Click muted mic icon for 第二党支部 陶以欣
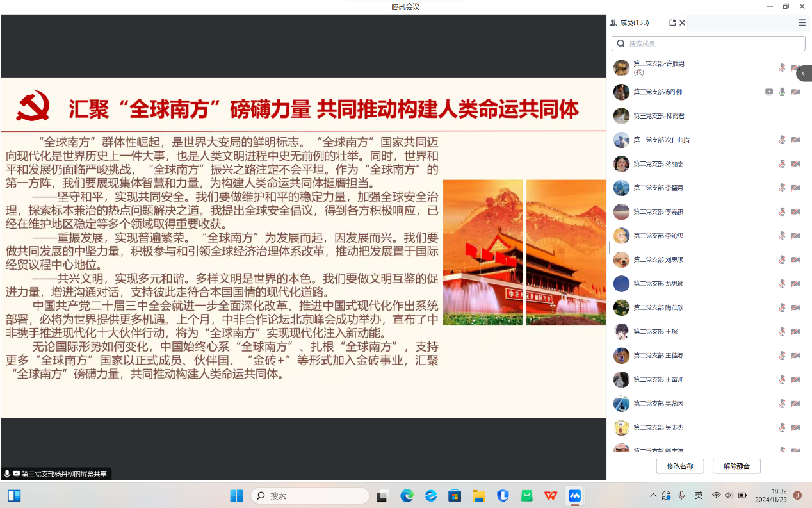Viewport: 812px width, 508px height. coord(782,307)
